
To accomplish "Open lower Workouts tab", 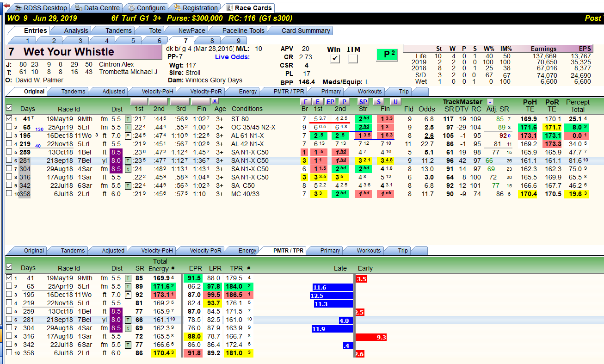I will tap(369, 250).
